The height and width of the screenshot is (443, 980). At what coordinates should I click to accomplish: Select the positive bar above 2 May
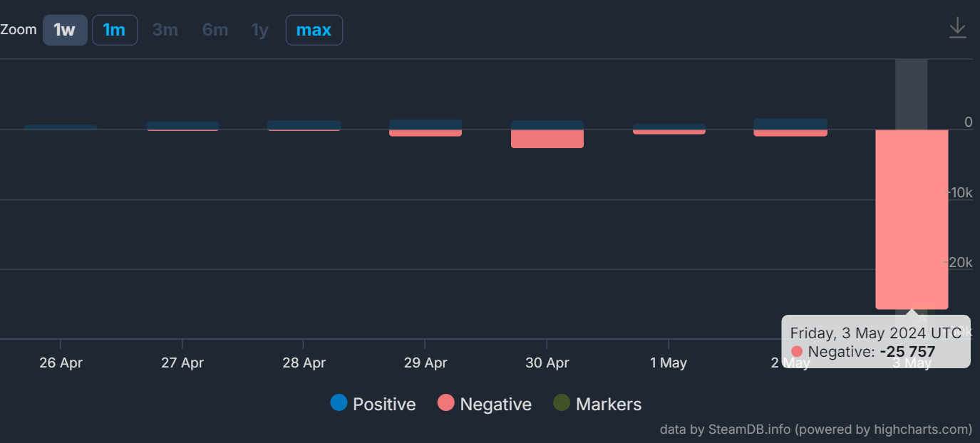[790, 123]
